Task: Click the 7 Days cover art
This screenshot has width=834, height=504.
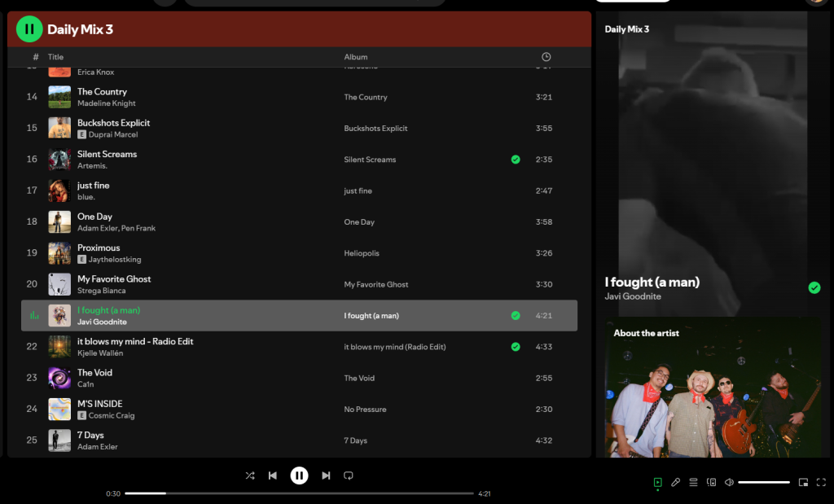Action: click(x=59, y=440)
